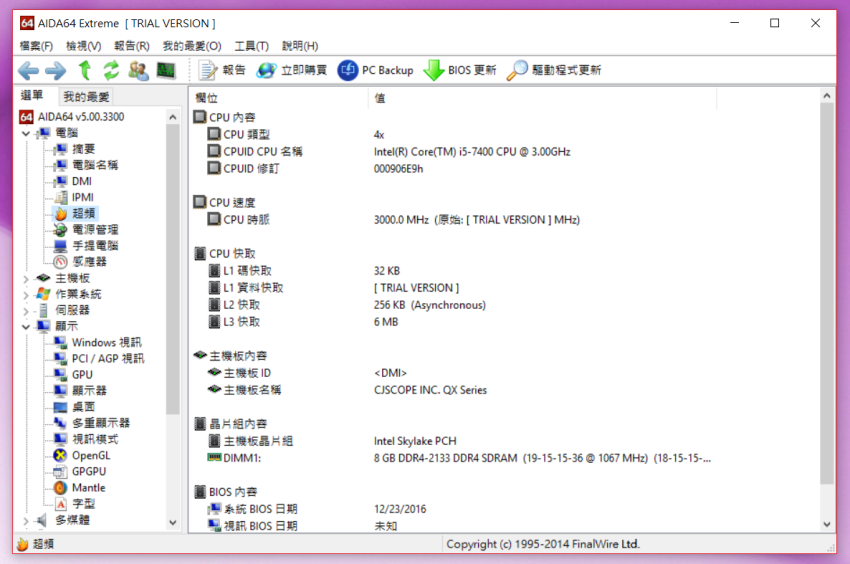
Task: Open the 工具(T) menu
Action: 252,46
